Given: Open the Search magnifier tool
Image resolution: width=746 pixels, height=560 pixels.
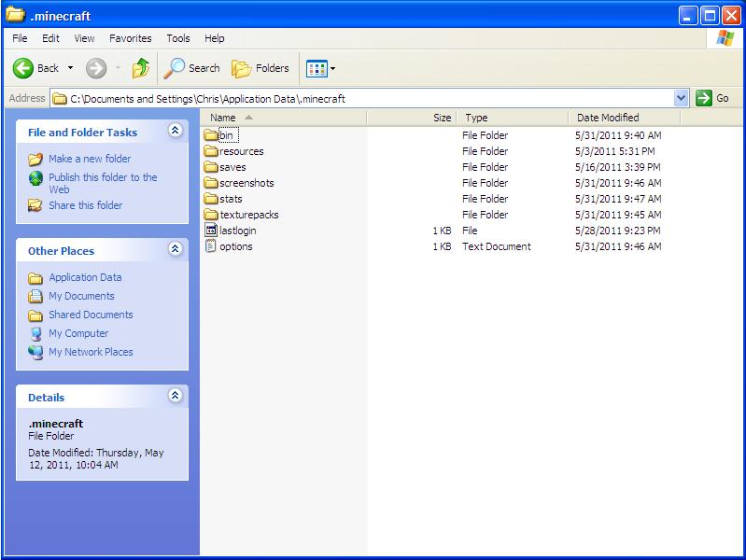Looking at the screenshot, I should coord(191,68).
